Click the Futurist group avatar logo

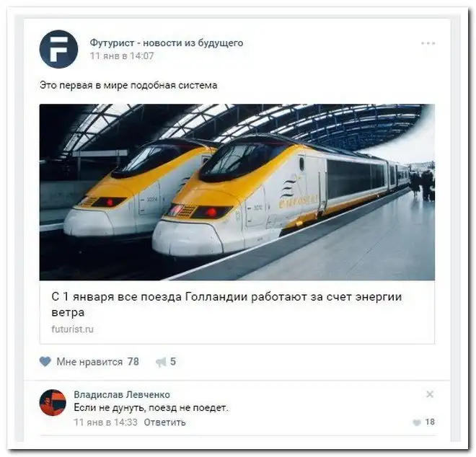tap(58, 49)
